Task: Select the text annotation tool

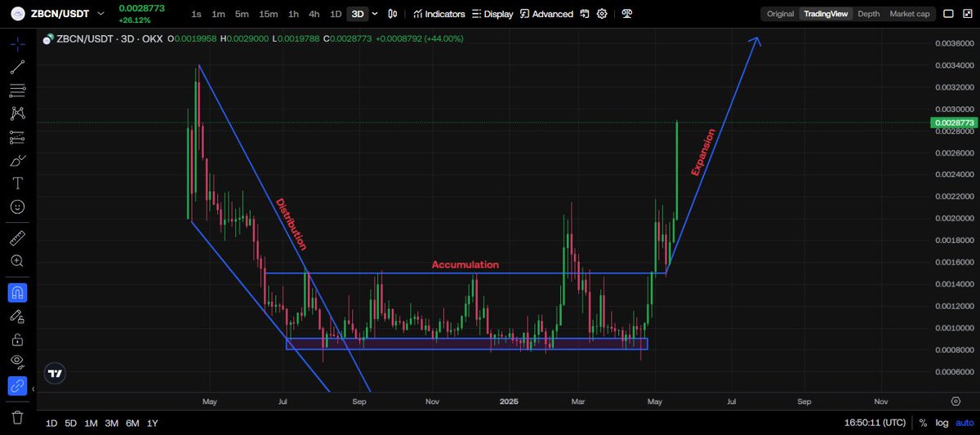Action: coord(17,183)
